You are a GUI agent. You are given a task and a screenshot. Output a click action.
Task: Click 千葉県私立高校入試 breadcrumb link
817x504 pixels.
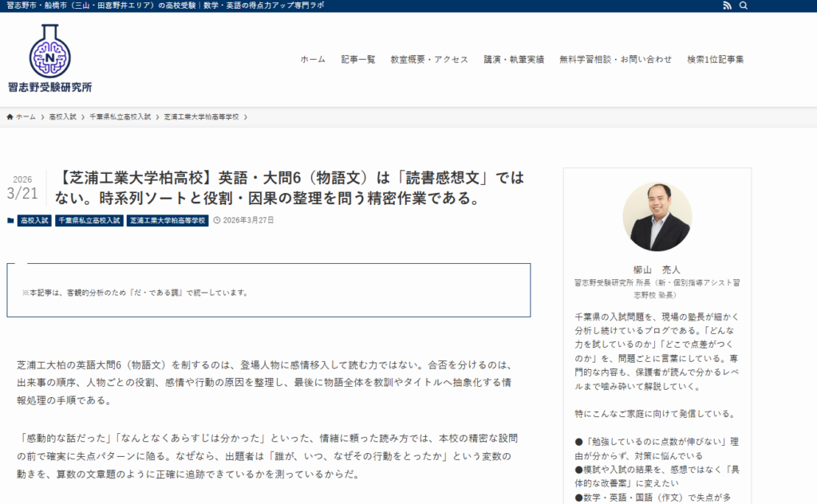click(x=120, y=116)
